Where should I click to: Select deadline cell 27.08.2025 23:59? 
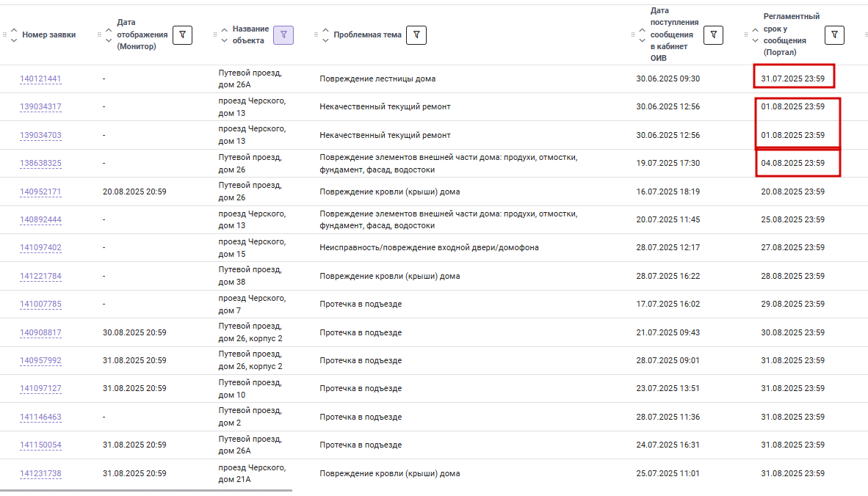tap(792, 248)
